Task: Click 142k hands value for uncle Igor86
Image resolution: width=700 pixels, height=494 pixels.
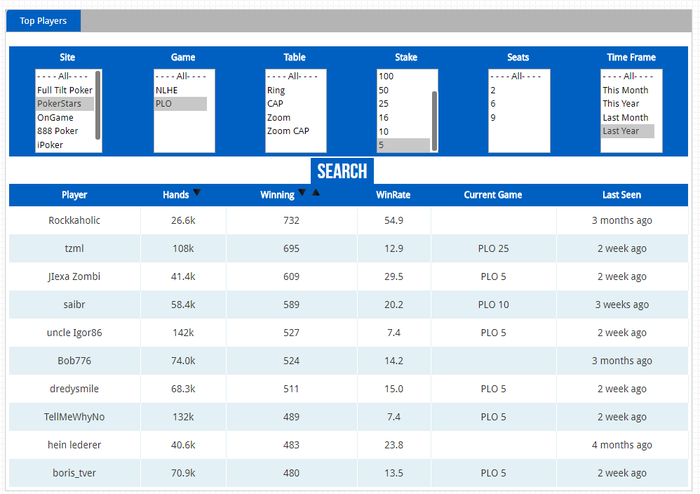Action: click(183, 333)
